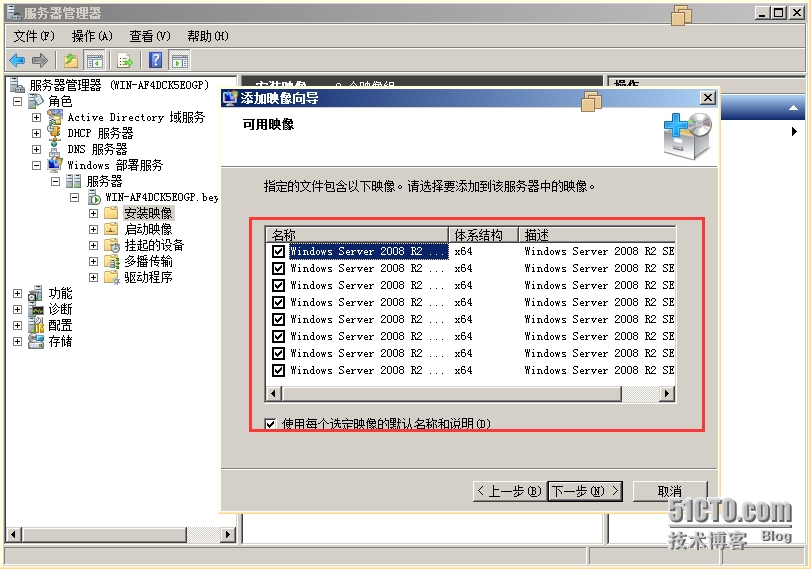
Task: Click the Export list toolbar icon
Action: pos(125,61)
